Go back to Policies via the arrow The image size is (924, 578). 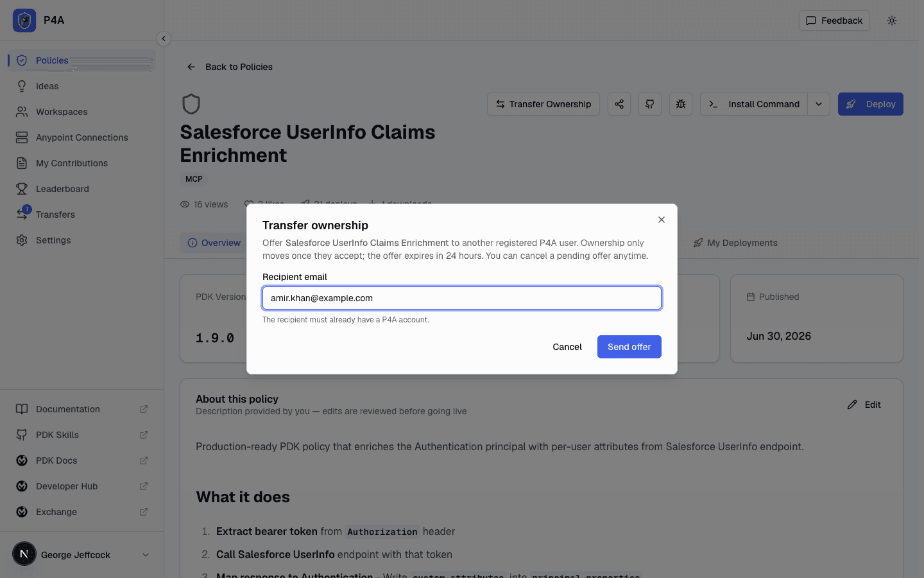coord(191,67)
